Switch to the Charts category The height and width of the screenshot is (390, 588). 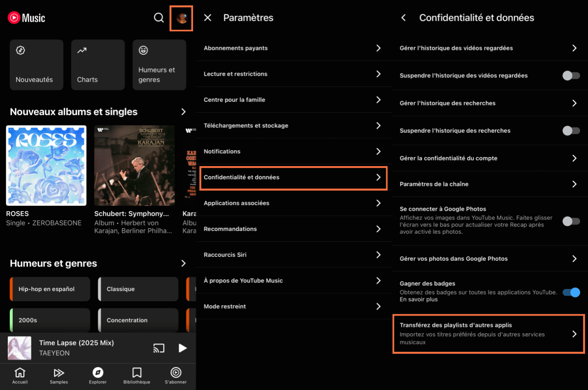pos(98,65)
